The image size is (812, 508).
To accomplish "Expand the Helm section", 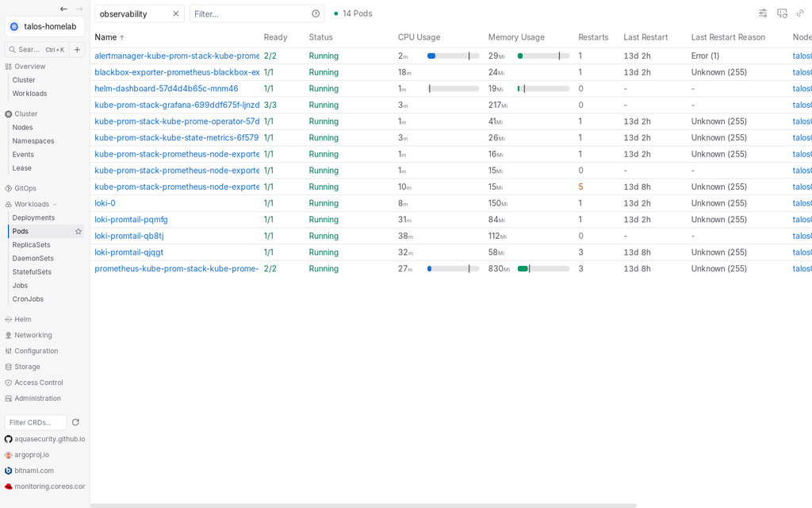I will click(23, 319).
